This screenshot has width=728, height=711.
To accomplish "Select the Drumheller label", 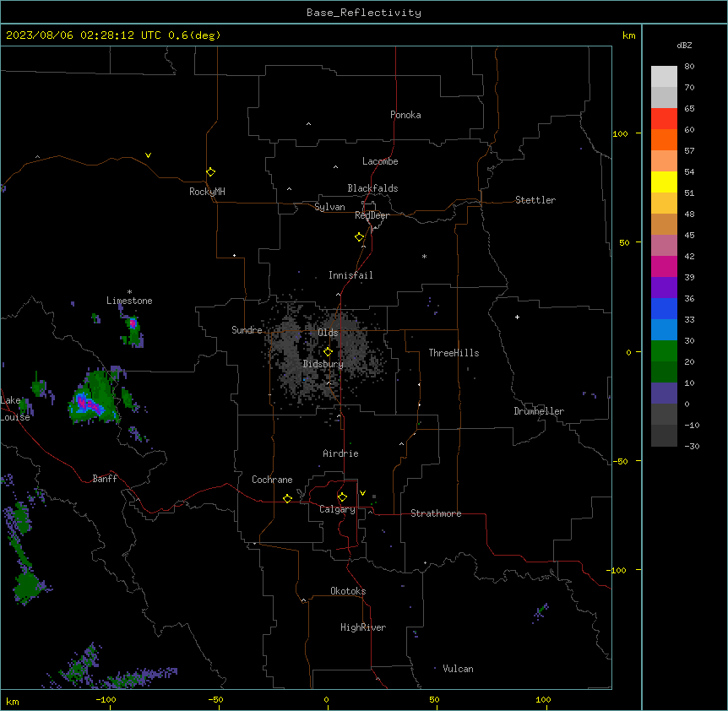I will pos(539,411).
